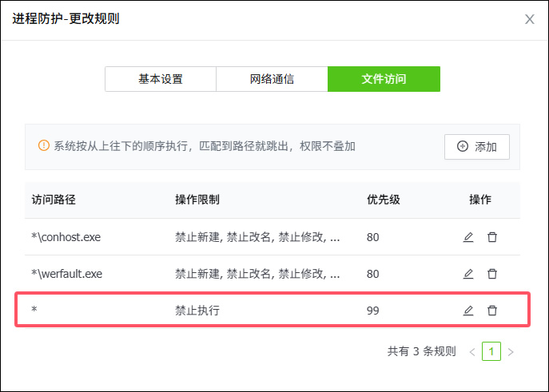Open the 网络通信 tab
This screenshot has width=549, height=392.
pos(272,79)
